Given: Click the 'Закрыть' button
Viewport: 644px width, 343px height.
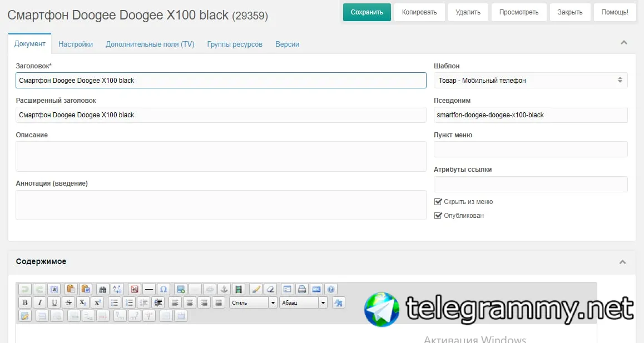Looking at the screenshot, I should pos(569,12).
